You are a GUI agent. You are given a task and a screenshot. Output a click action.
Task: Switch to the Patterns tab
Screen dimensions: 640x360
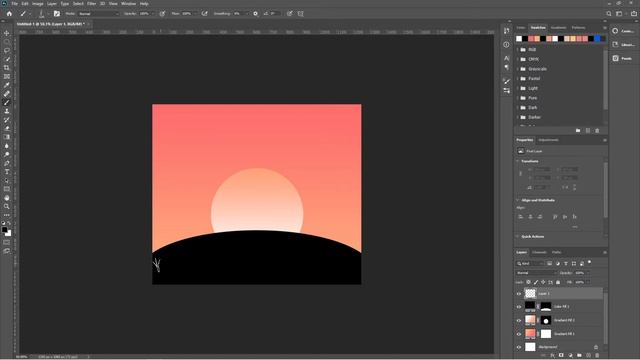click(x=578, y=28)
